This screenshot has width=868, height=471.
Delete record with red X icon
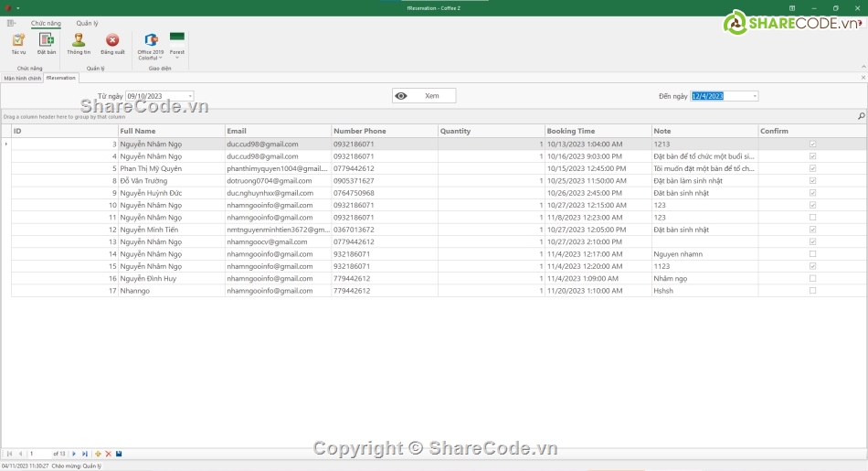(108, 454)
